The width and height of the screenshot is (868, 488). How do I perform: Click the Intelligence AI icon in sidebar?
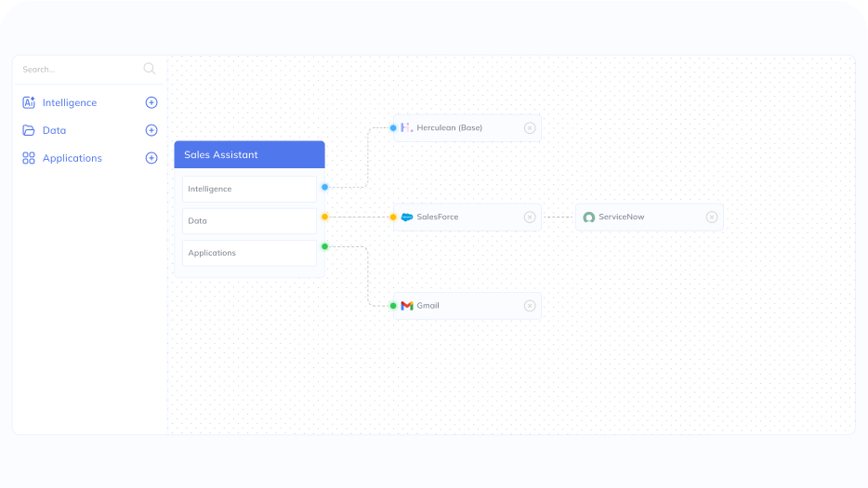(29, 103)
